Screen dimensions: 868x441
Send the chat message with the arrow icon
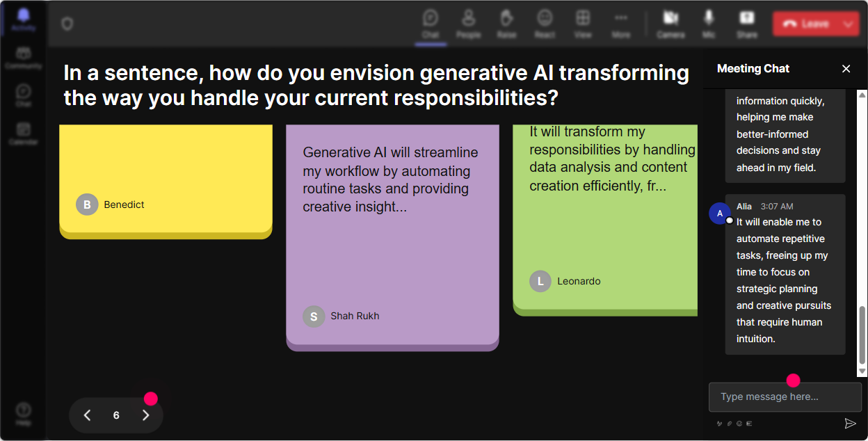pos(850,423)
